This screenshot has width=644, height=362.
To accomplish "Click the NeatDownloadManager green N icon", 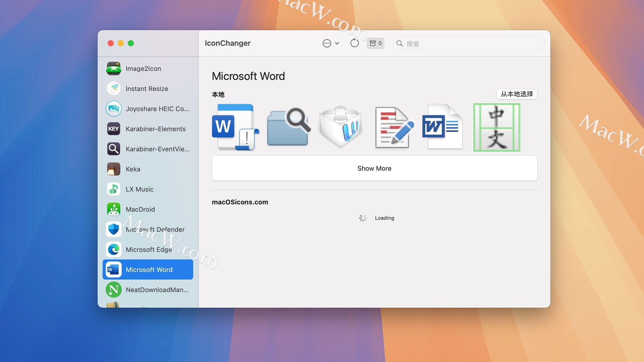I will [x=114, y=290].
